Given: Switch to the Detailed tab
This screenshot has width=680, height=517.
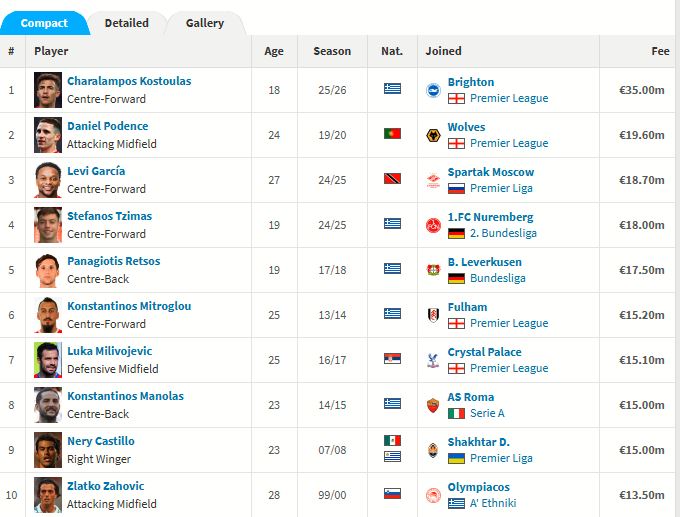Looking at the screenshot, I should click(x=127, y=23).
